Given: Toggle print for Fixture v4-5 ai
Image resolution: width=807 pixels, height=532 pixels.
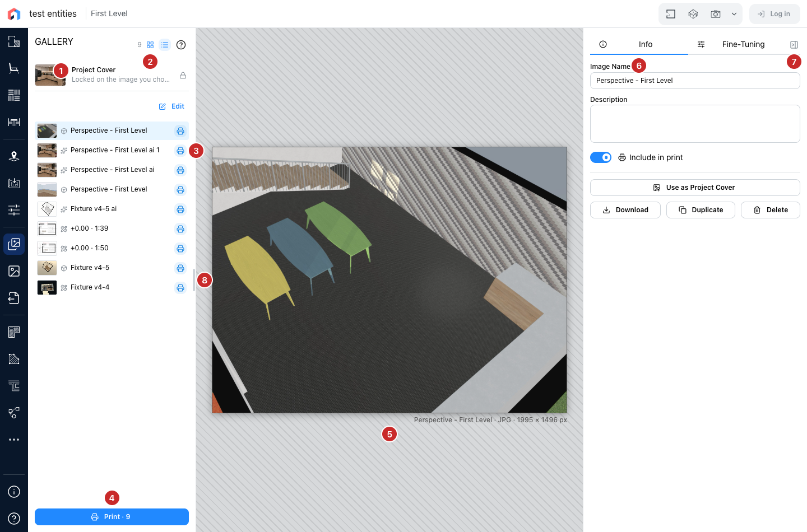Looking at the screenshot, I should 180,209.
